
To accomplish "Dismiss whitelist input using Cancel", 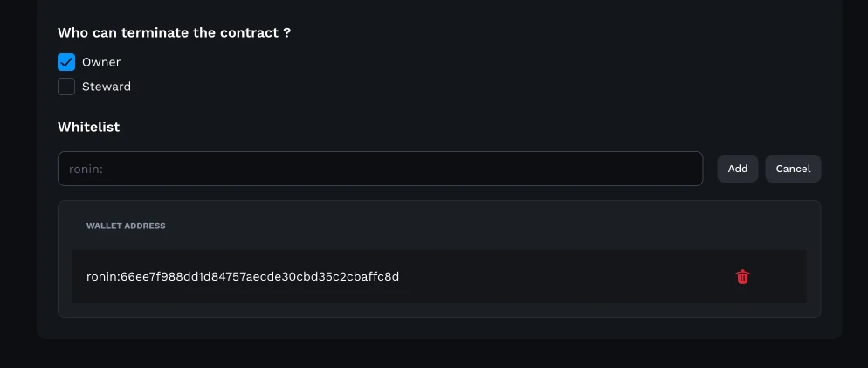I will [x=793, y=169].
